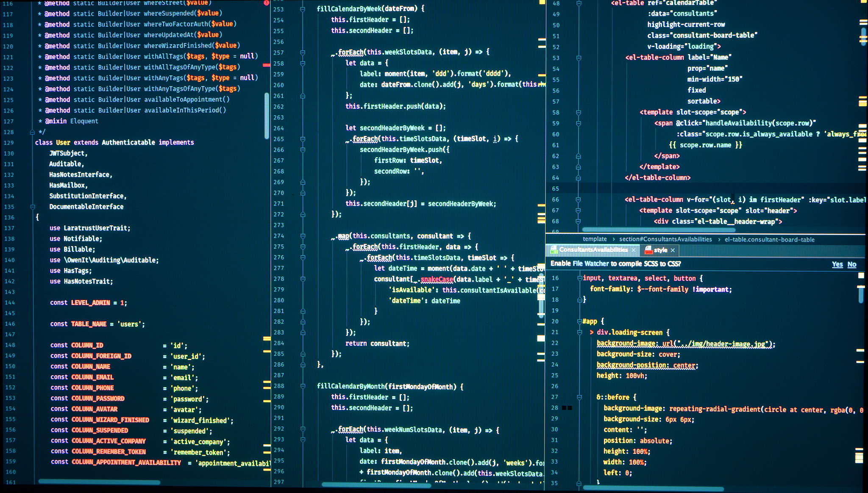868x493 pixels.
Task: Collapse the &::before block at line 27
Action: point(579,397)
